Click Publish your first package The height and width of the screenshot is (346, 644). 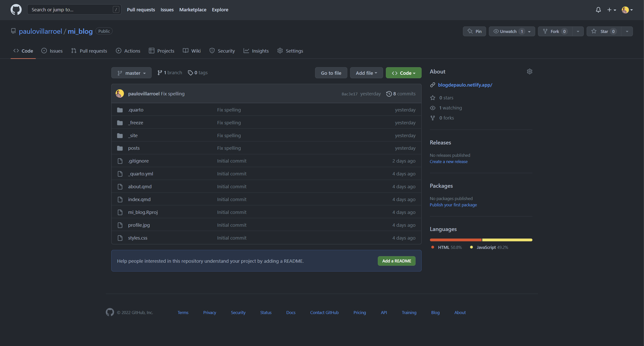tap(453, 205)
